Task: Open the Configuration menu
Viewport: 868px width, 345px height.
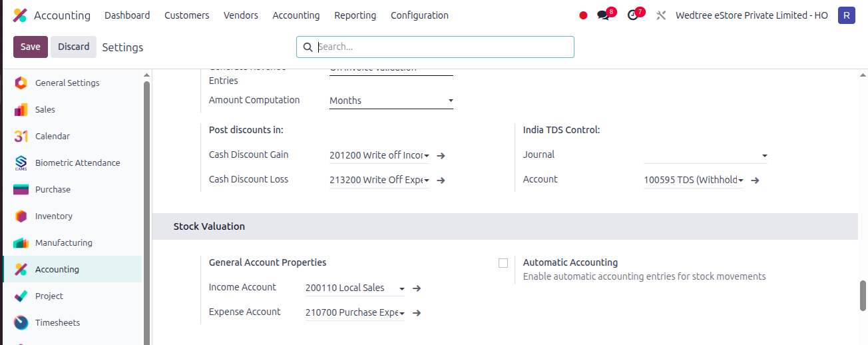Action: (x=419, y=15)
